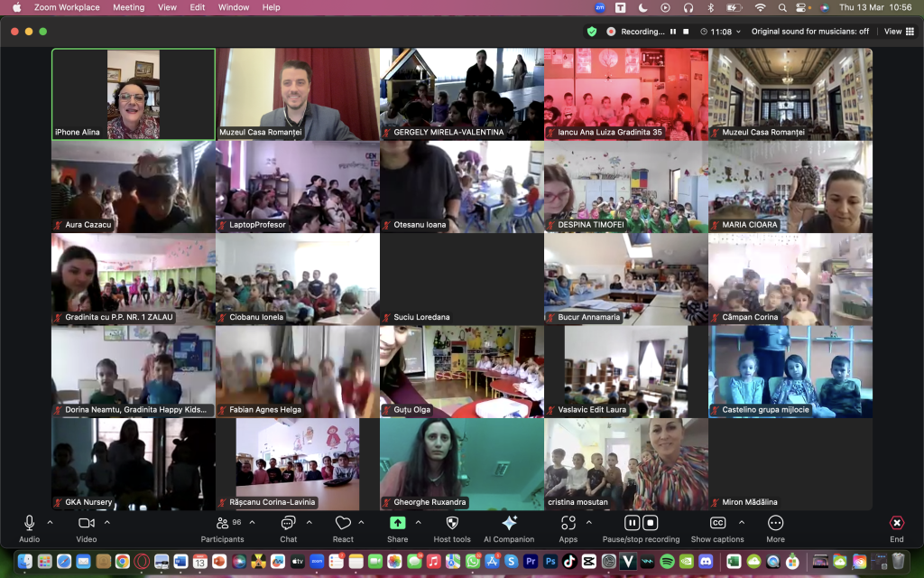Expand the options arrow beside React
The image size is (924, 578).
click(361, 523)
